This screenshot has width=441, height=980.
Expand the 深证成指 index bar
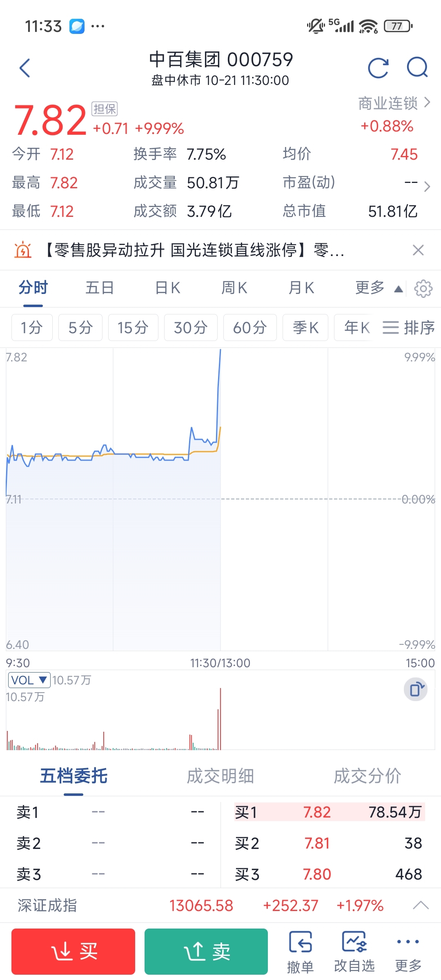click(421, 906)
